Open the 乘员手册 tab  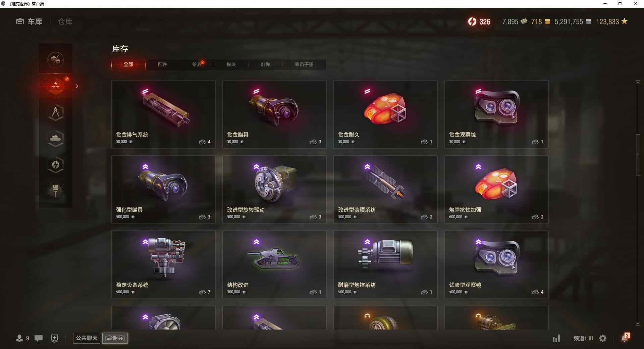pyautogui.click(x=304, y=64)
